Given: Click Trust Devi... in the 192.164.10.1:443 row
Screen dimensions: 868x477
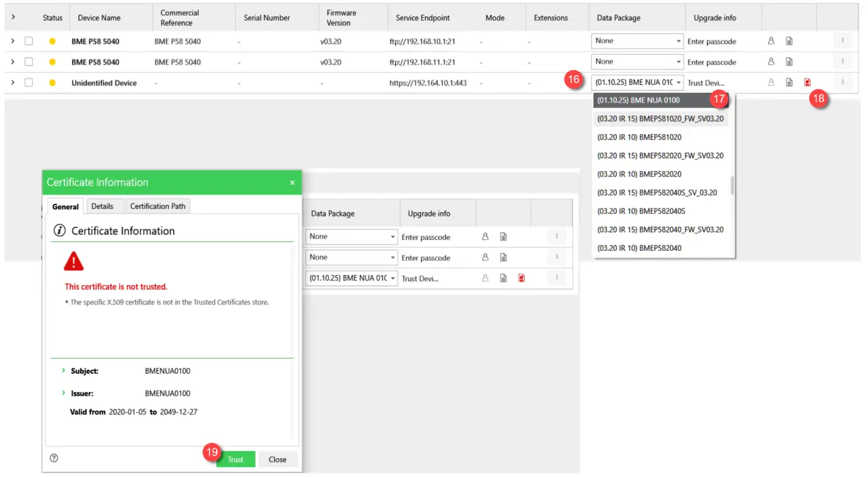Looking at the screenshot, I should [x=706, y=83].
